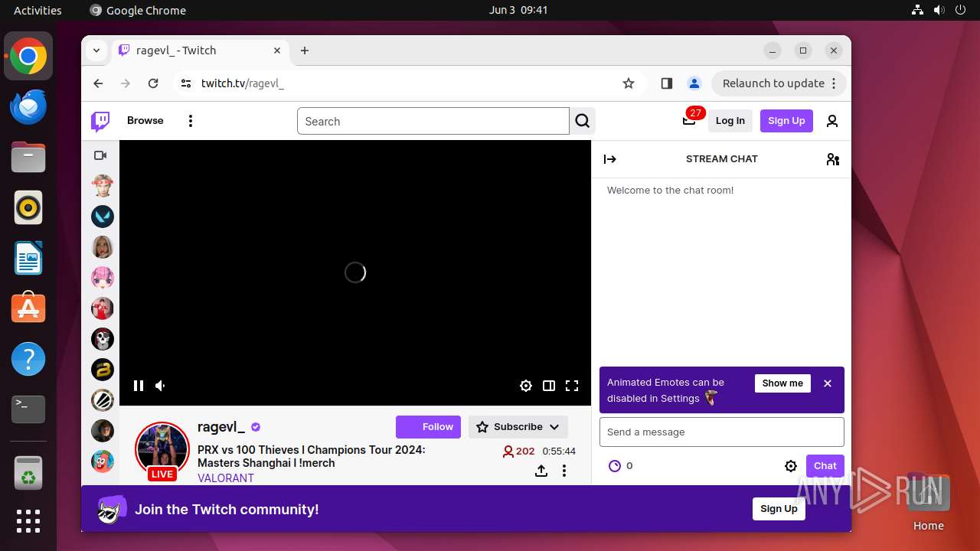Open LibreOffice Writer from the dock
Image resolution: width=980 pixels, height=551 pixels.
point(28,259)
